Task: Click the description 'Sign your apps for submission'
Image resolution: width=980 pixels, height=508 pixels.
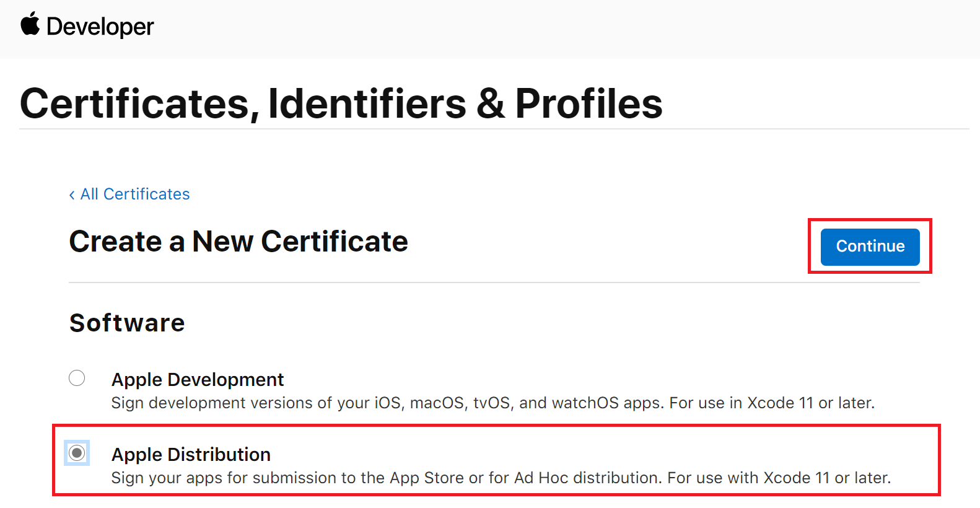Action: click(x=501, y=478)
